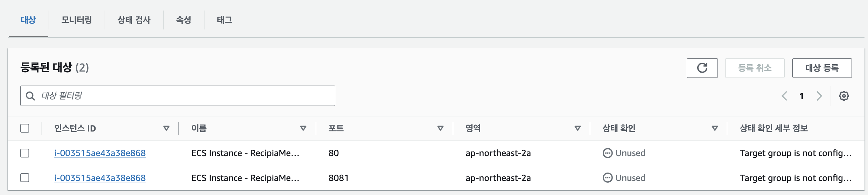
Task: Click ECS Instance name in port 80 row
Action: coord(245,153)
